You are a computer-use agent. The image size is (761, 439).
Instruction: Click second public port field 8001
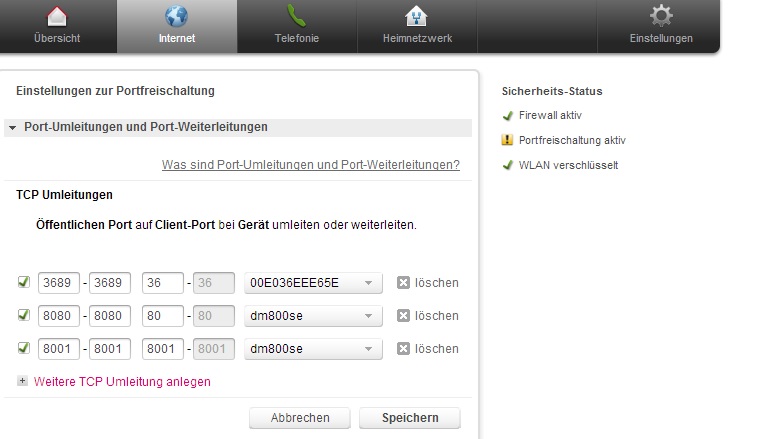pos(110,349)
